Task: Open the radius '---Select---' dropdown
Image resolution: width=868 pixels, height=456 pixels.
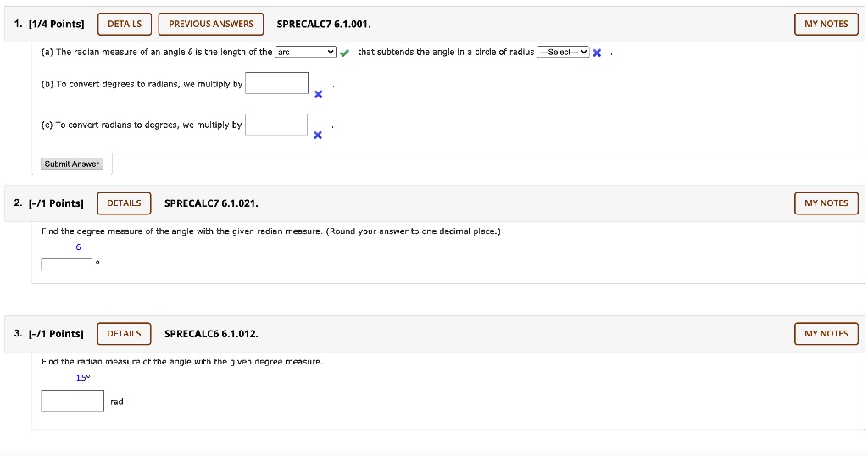Action: (x=563, y=52)
